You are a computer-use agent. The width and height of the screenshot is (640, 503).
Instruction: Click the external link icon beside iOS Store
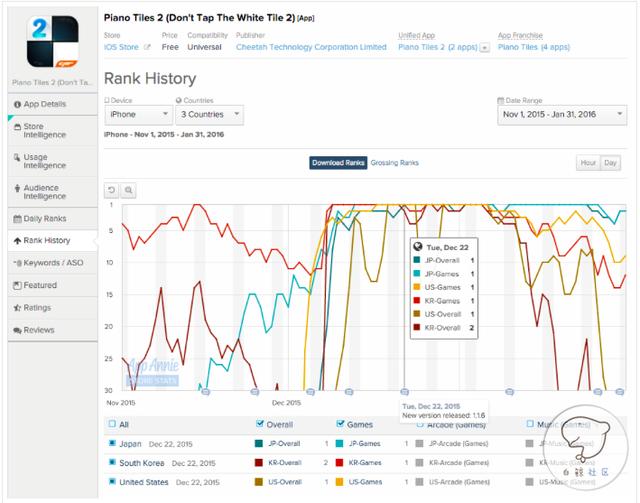[147, 46]
